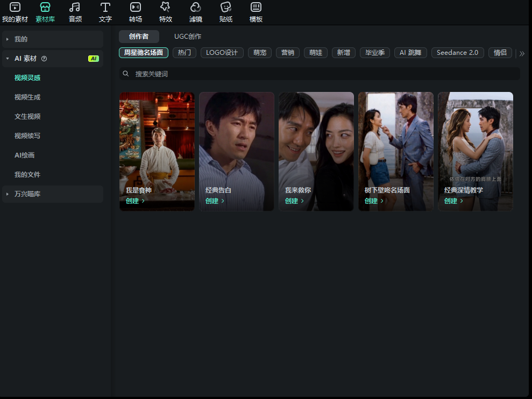Select 视频生成 in the sidebar
The height and width of the screenshot is (399, 532).
click(27, 97)
